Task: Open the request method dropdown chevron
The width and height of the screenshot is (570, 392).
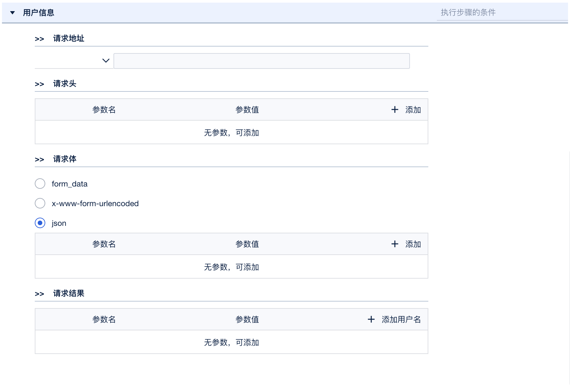Action: 106,61
